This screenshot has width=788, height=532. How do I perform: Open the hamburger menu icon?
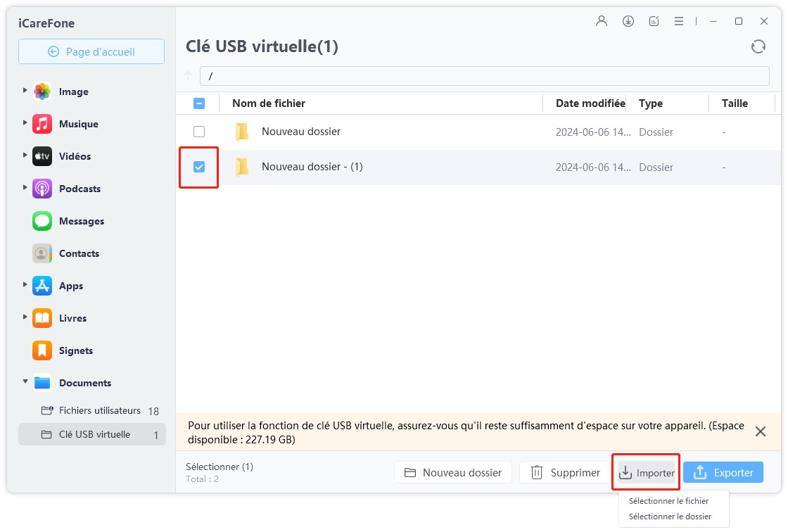tap(679, 21)
